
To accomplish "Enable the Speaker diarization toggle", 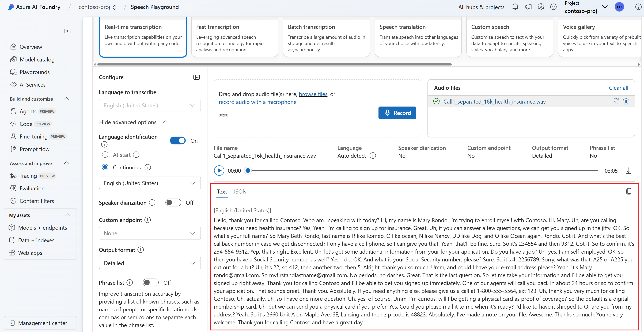I will tap(173, 203).
